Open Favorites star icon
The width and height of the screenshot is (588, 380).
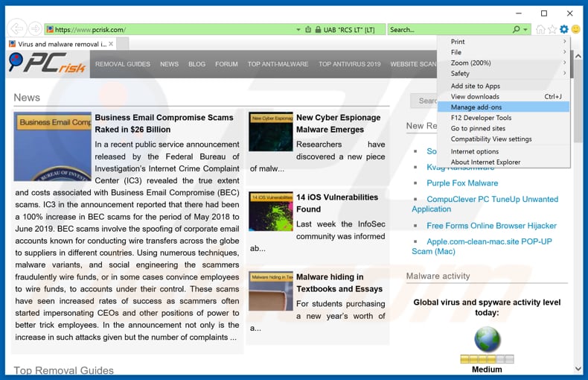point(552,29)
